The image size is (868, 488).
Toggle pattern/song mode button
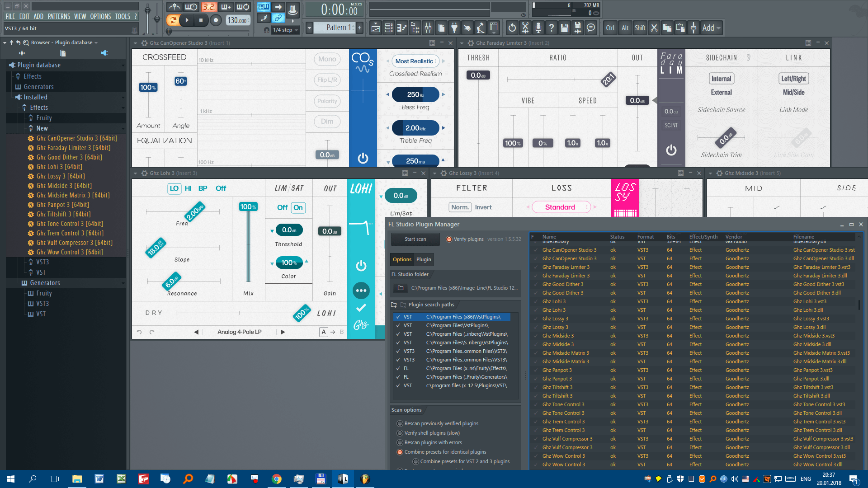pyautogui.click(x=172, y=20)
